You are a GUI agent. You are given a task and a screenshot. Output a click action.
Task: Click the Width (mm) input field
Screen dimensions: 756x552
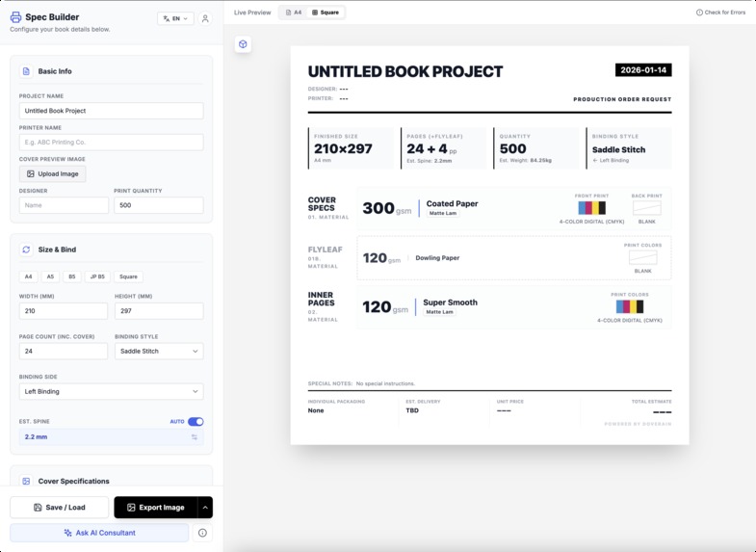coord(64,311)
